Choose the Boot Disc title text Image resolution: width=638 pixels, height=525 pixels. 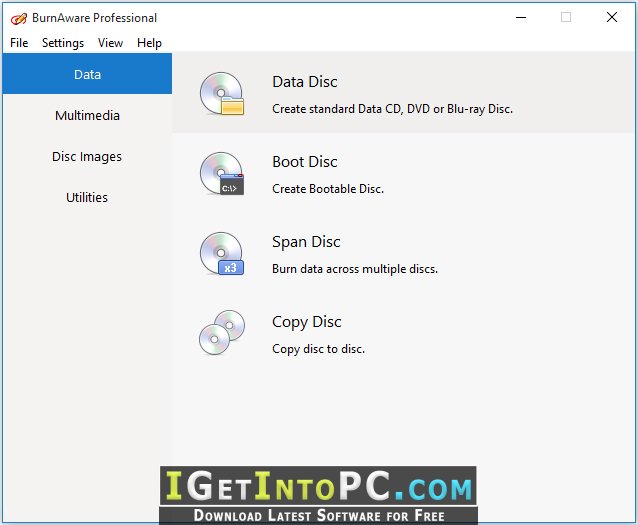click(305, 162)
